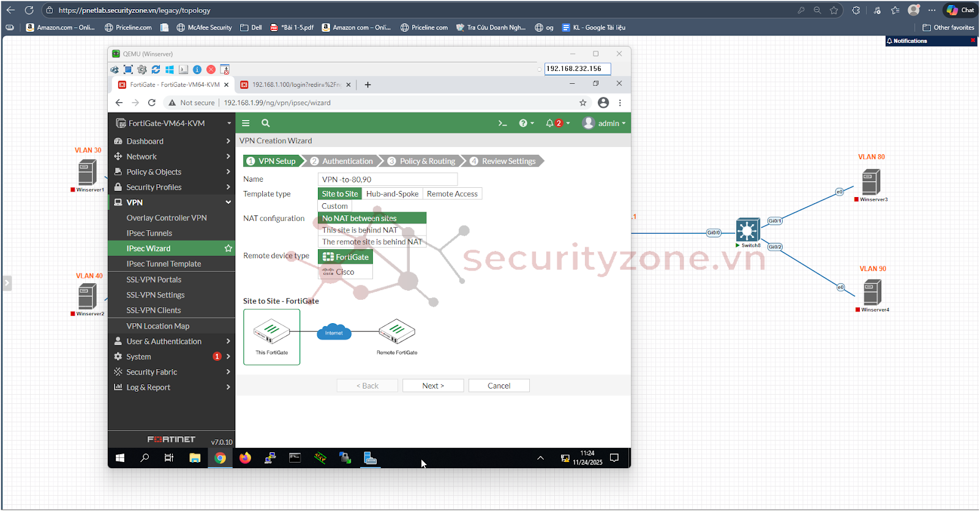Select the Site to Site template type
This screenshot has height=511, width=980.
point(340,194)
